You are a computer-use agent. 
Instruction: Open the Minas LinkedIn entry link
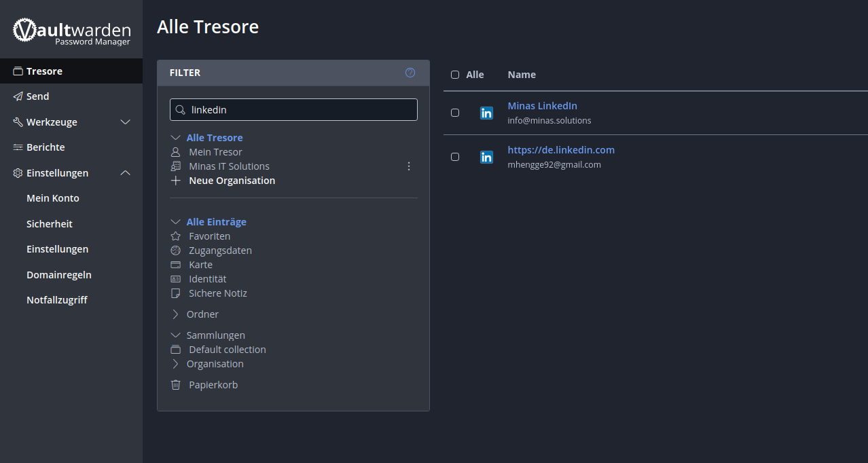543,106
